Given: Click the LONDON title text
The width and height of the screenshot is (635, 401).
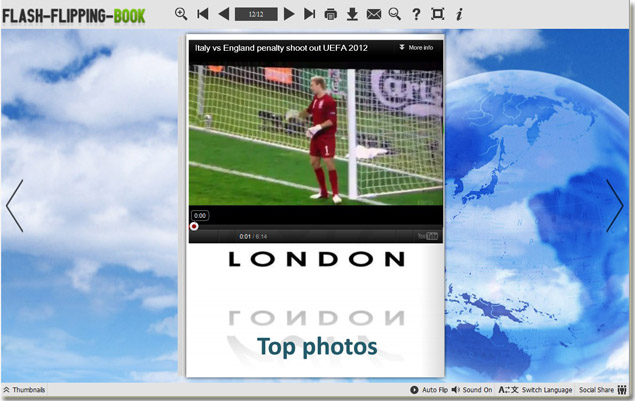Looking at the screenshot, I should [317, 259].
